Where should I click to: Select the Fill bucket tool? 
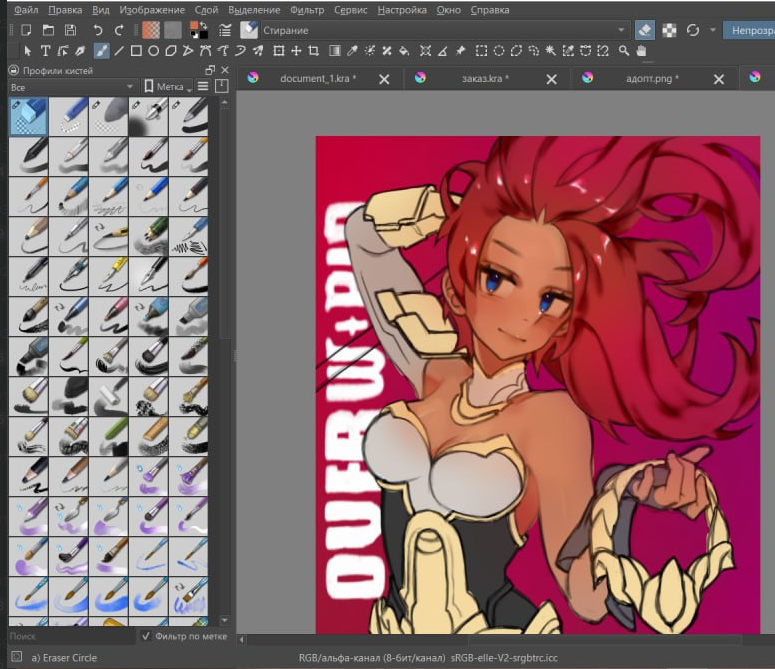(x=404, y=51)
